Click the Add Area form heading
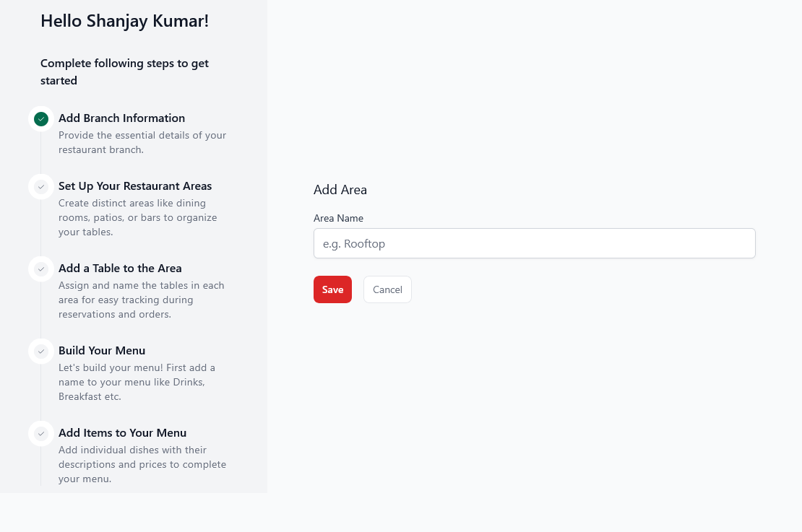Image resolution: width=802 pixels, height=532 pixels. coord(340,189)
